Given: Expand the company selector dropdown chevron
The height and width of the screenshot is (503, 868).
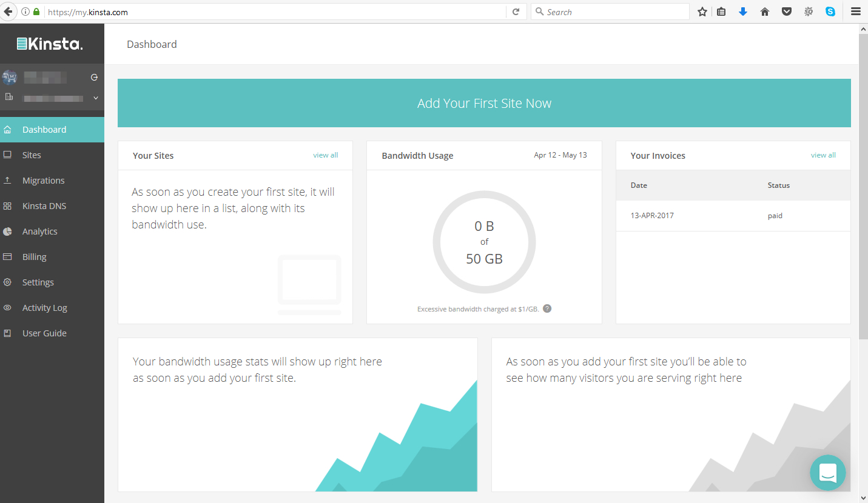Looking at the screenshot, I should [x=95, y=98].
